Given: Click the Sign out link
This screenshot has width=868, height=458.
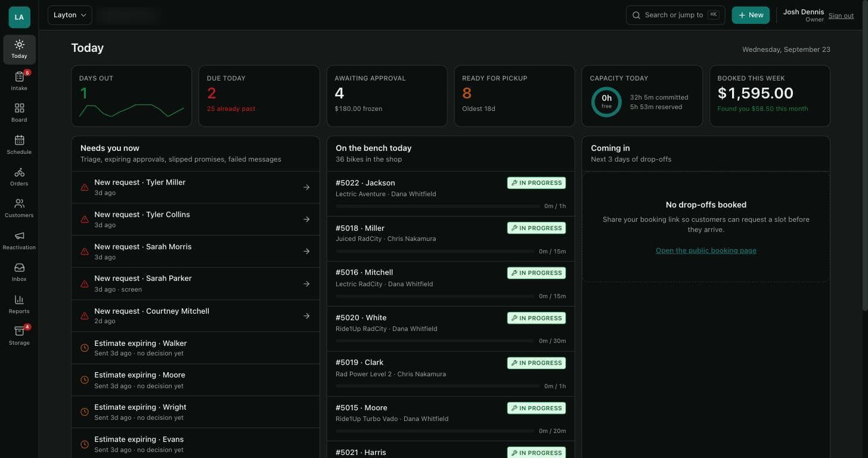Looking at the screenshot, I should coord(841,16).
